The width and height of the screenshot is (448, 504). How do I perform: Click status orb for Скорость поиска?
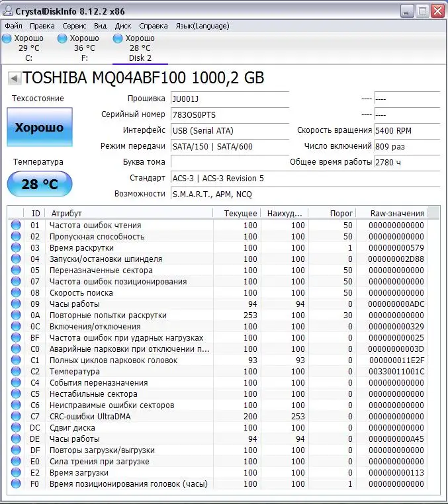click(16, 292)
